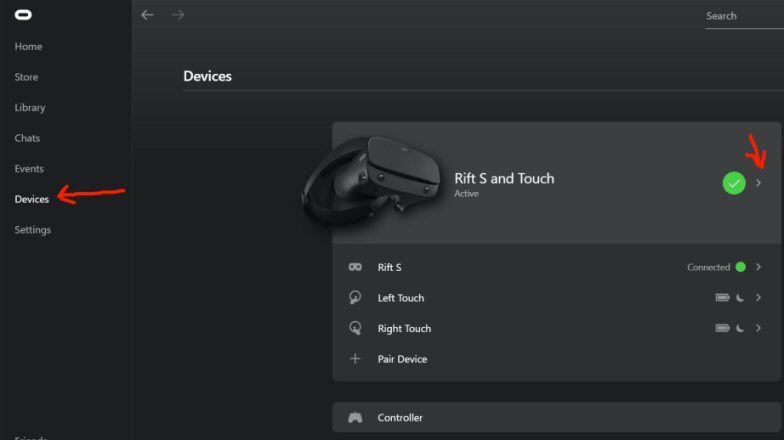This screenshot has width=784, height=440.
Task: Click the Connected status text
Action: 708,268
